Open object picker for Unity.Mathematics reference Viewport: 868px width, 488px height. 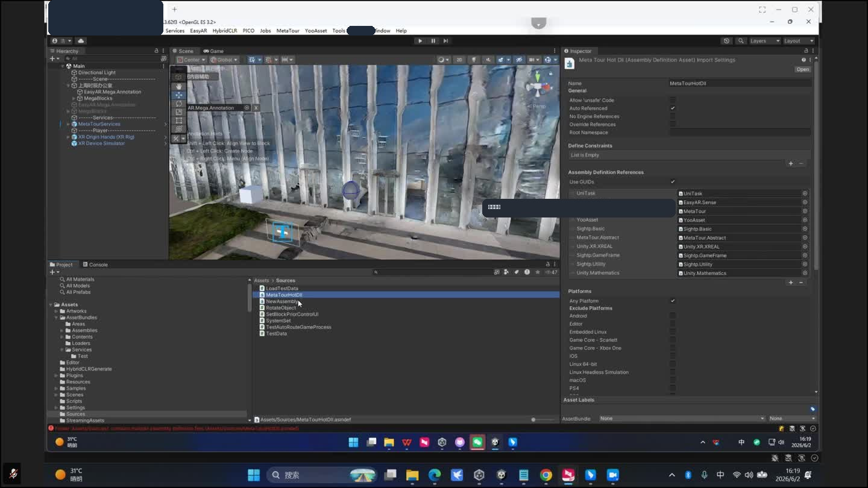(805, 273)
